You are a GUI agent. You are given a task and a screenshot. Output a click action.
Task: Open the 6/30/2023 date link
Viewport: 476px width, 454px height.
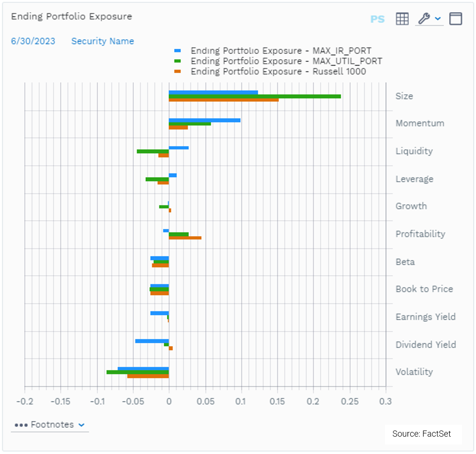click(33, 41)
